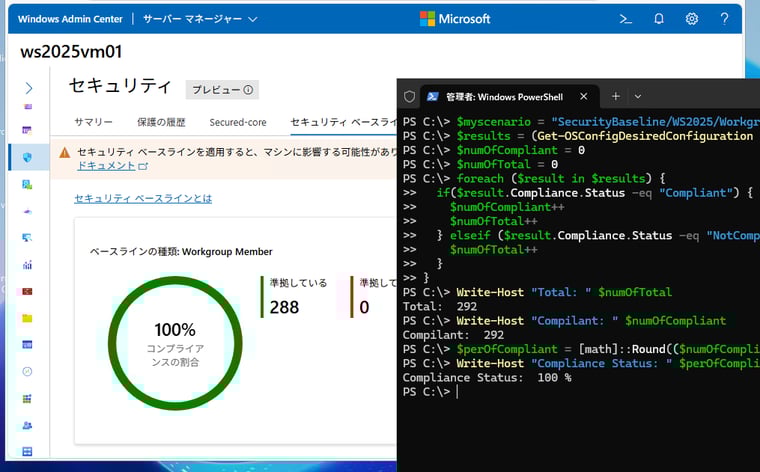Image resolution: width=760 pixels, height=472 pixels.
Task: Open the purple calendar icon in sidebar
Action: 27,130
